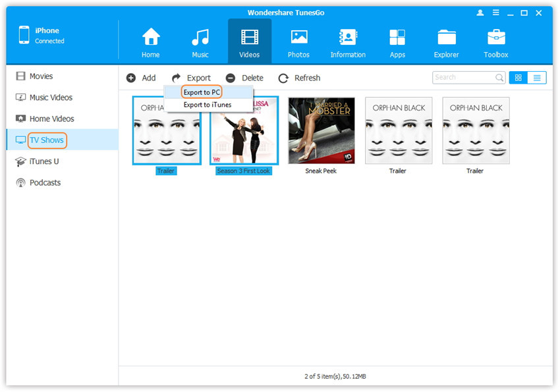Click the search magnifier icon

coord(499,78)
